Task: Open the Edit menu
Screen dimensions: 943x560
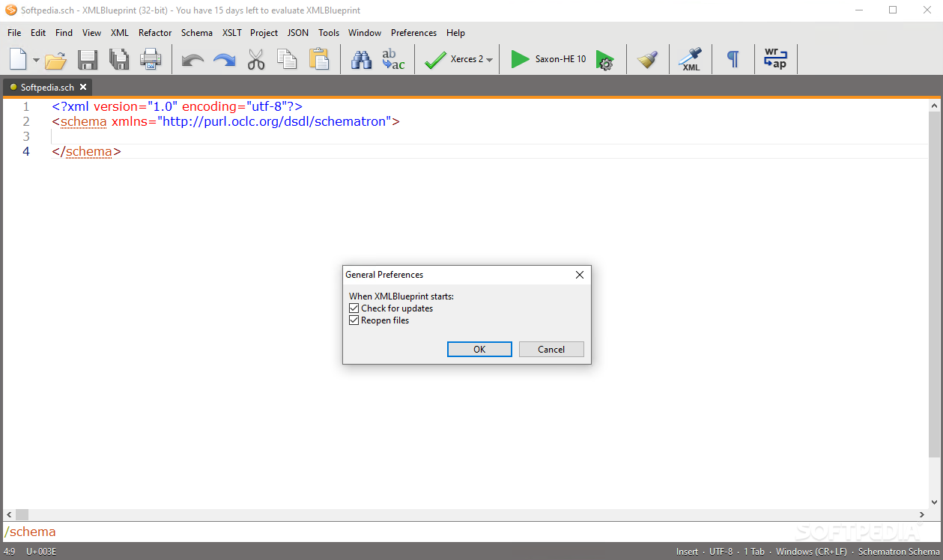Action: [x=38, y=33]
